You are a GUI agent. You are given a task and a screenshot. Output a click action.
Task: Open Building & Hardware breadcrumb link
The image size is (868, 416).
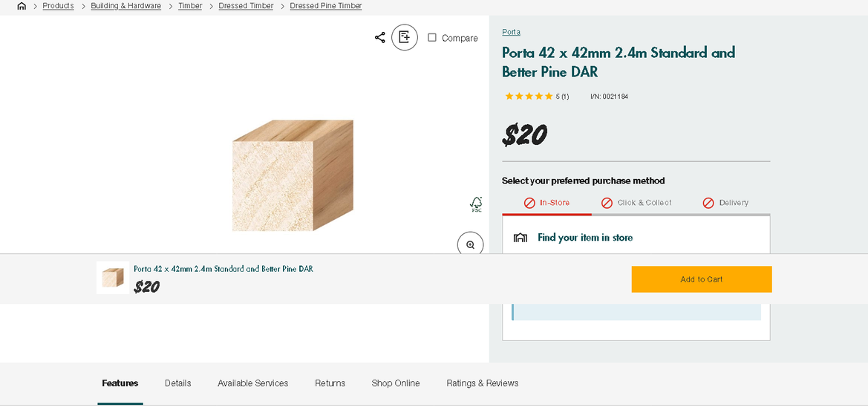pos(126,6)
